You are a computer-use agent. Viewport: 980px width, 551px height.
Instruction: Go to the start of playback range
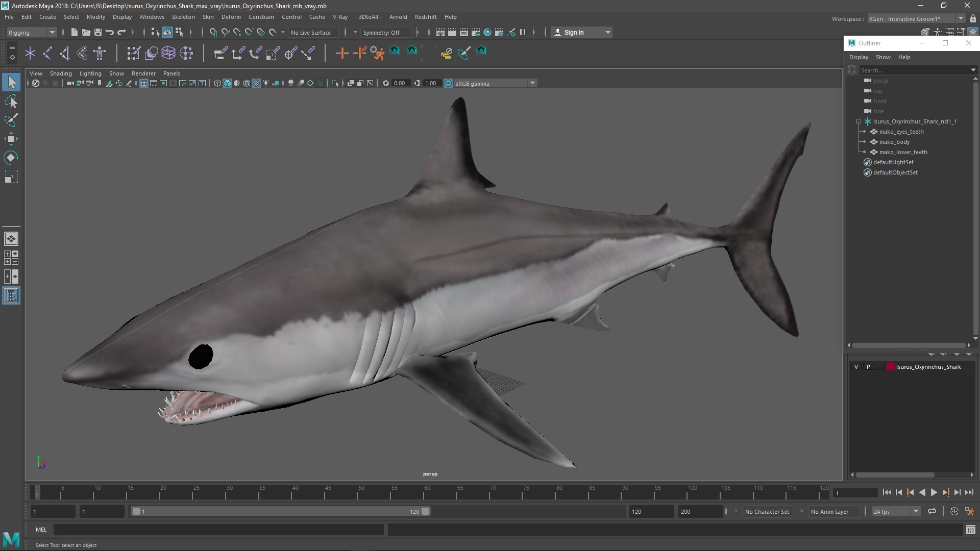click(x=887, y=492)
